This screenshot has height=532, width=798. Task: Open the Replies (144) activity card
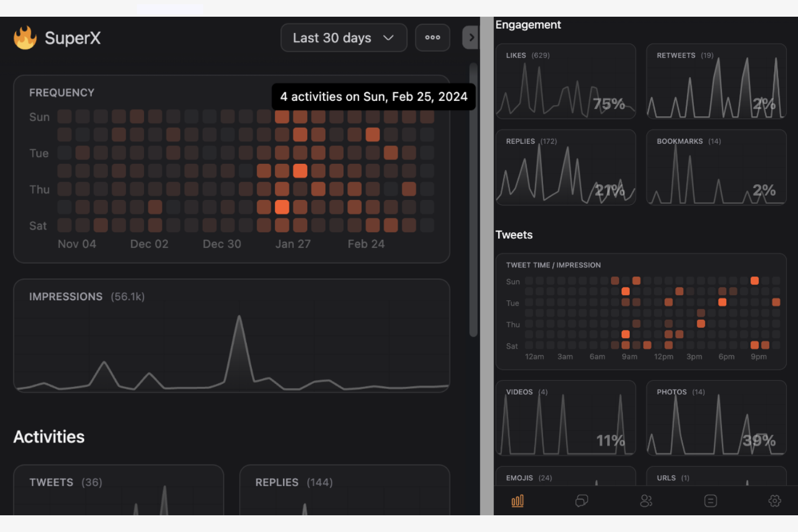point(345,490)
